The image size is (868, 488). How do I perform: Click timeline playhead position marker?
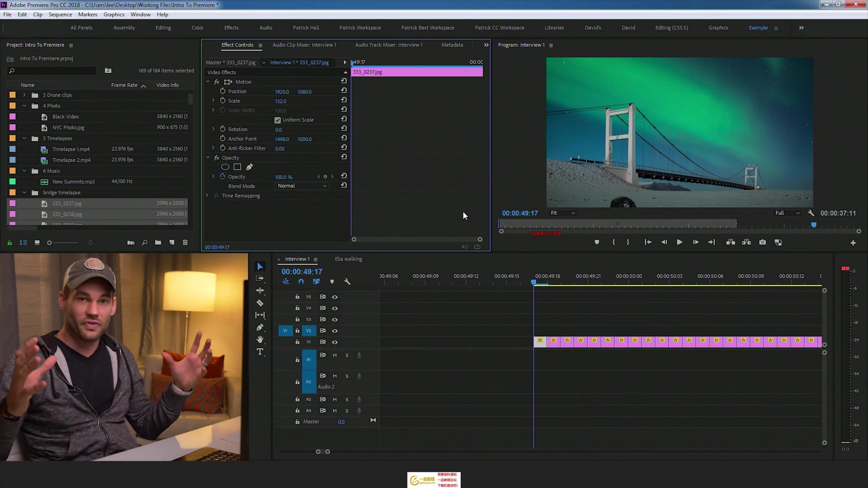tap(533, 282)
